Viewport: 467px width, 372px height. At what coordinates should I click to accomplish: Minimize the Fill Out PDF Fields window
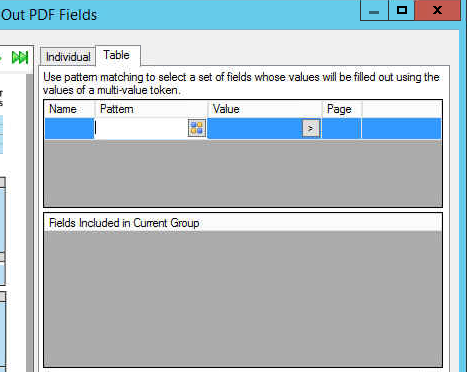374,11
